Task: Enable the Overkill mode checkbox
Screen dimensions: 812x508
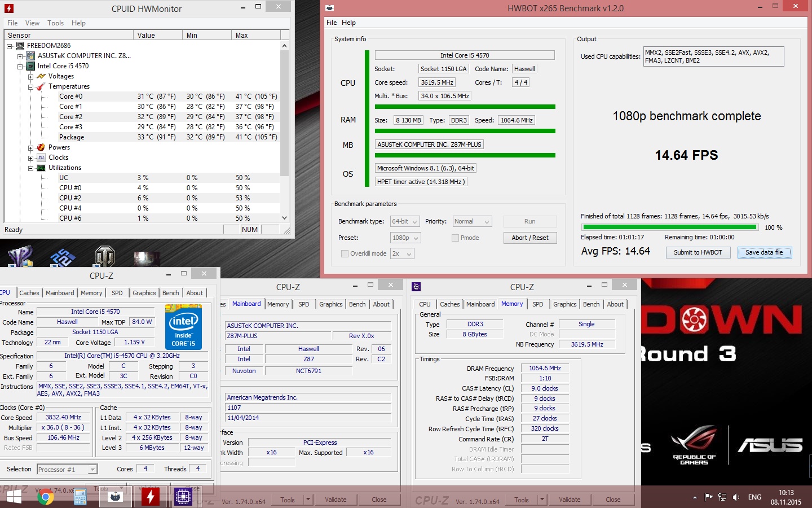Action: (345, 253)
